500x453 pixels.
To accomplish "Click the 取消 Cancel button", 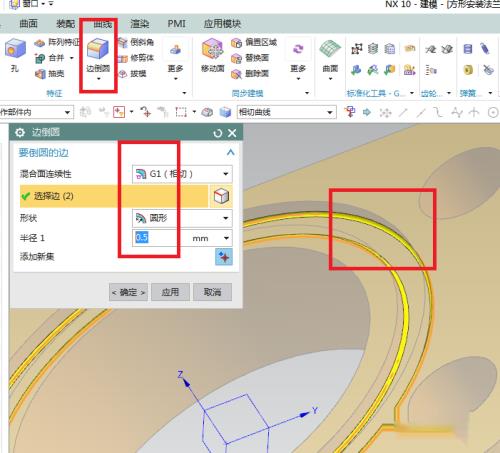I will pyautogui.click(x=212, y=292).
